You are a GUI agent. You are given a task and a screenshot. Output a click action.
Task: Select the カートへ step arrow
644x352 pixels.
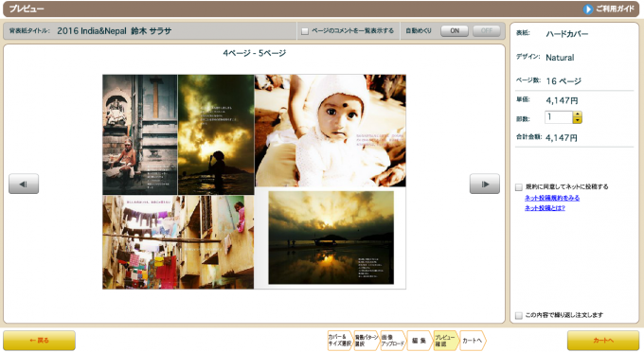click(473, 340)
